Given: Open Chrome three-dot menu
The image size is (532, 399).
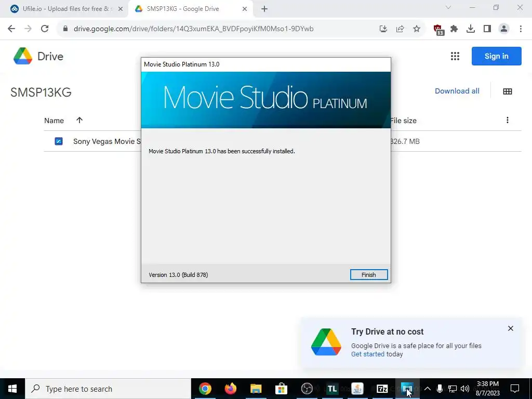Looking at the screenshot, I should coord(521,29).
